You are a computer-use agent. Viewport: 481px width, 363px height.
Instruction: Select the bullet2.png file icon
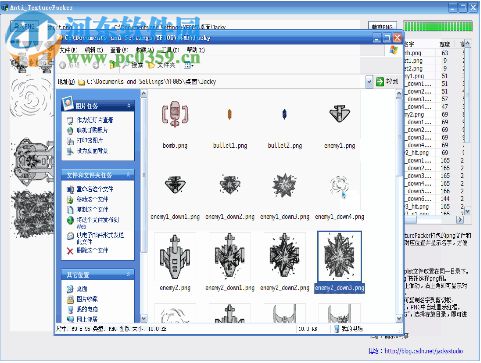click(284, 114)
